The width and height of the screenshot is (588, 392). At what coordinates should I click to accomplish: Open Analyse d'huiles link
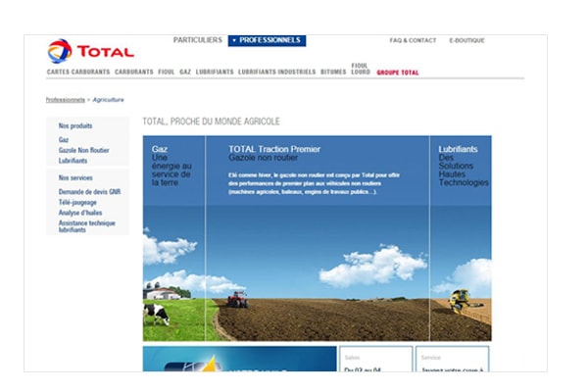(80, 213)
